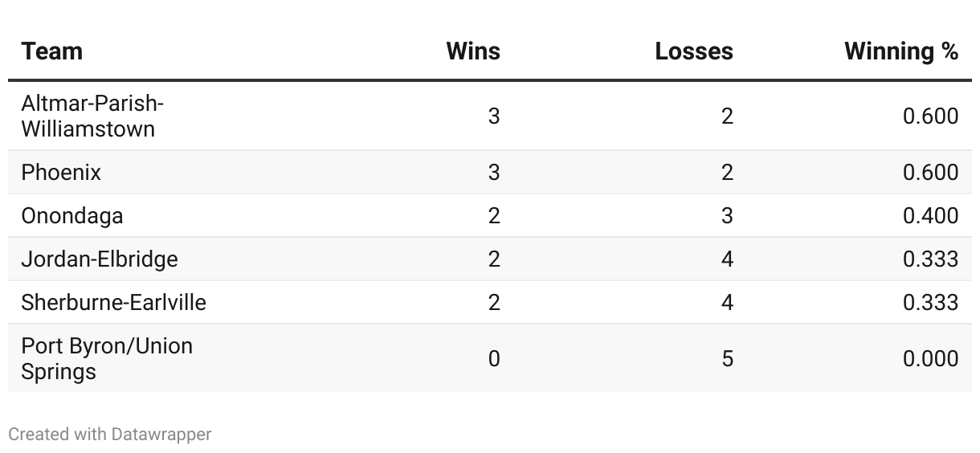Click Sherburne-Earlville's losses value 4
Image resolution: width=980 pixels, height=453 pixels.
coord(727,303)
